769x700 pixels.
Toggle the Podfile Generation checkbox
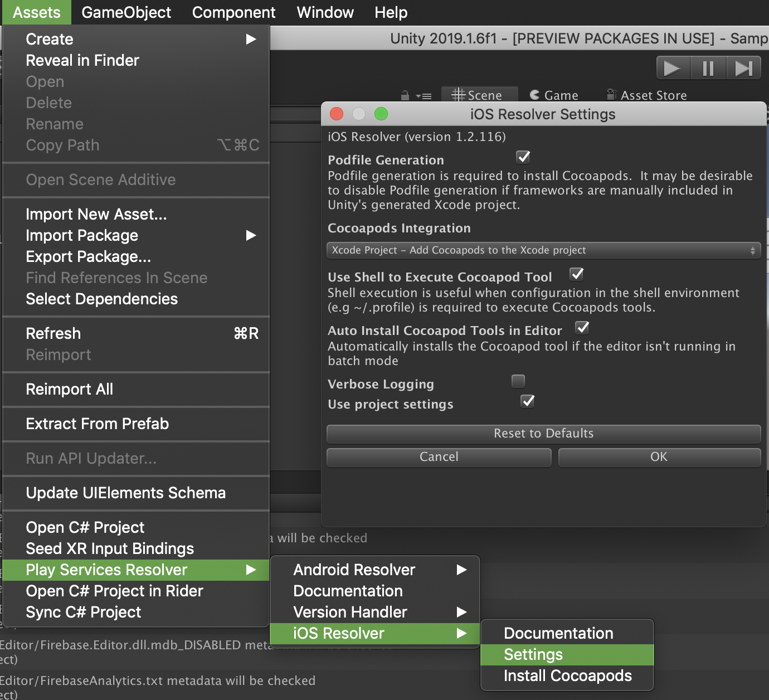tap(523, 157)
